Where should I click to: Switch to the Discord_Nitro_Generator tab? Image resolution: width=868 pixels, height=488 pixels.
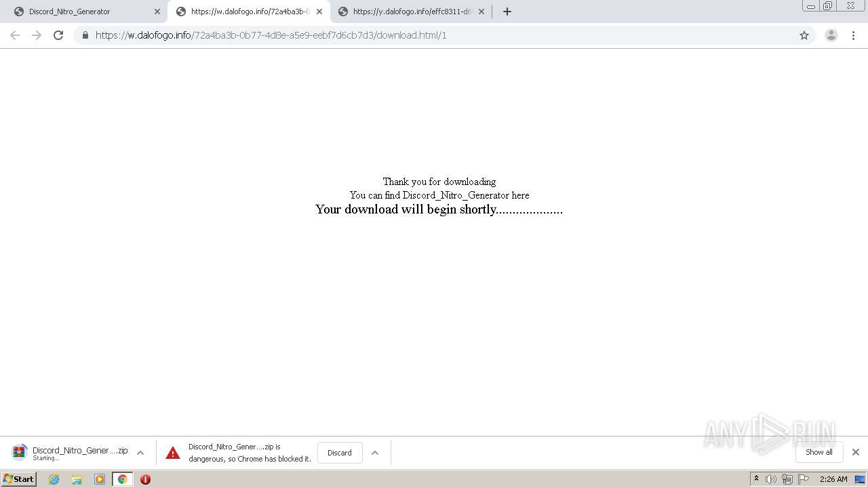[87, 12]
